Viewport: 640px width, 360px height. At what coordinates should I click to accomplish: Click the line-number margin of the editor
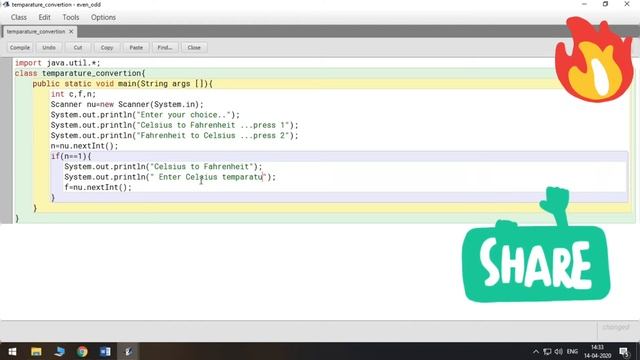tap(6, 140)
